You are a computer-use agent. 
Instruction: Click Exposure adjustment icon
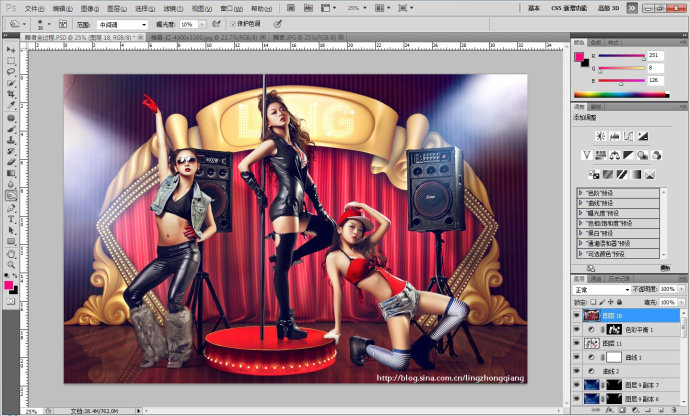(642, 136)
